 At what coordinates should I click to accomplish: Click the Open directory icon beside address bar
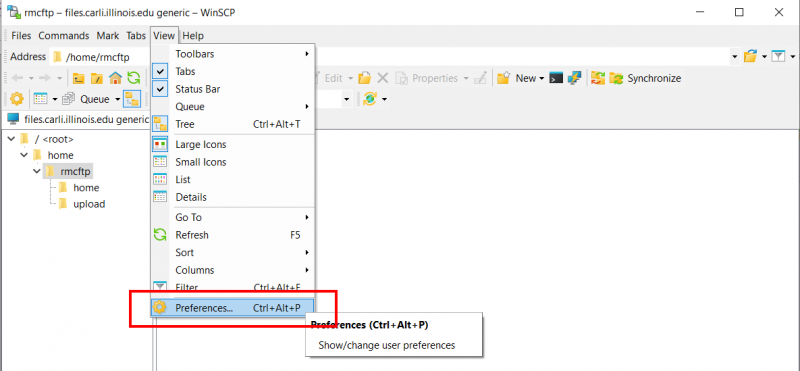[750, 57]
